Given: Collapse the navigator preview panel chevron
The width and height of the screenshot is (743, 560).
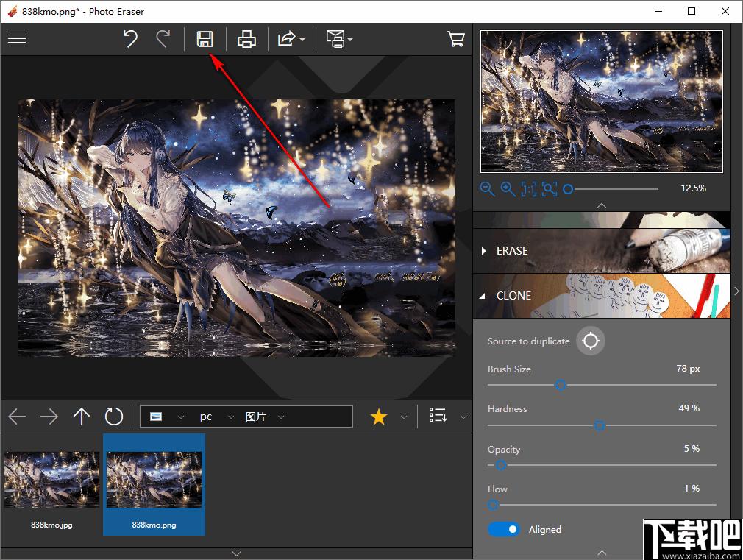Looking at the screenshot, I should point(602,205).
